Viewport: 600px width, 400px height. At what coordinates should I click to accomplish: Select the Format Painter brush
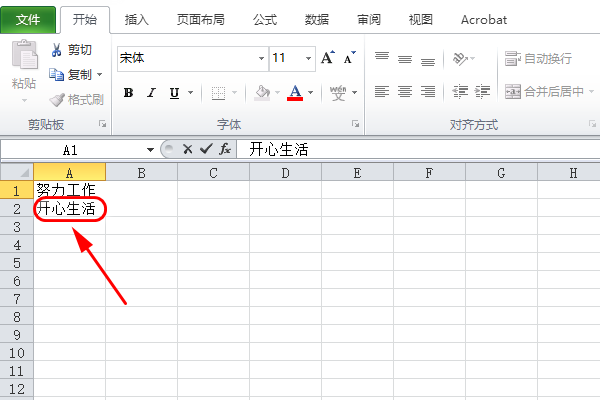pos(57,100)
